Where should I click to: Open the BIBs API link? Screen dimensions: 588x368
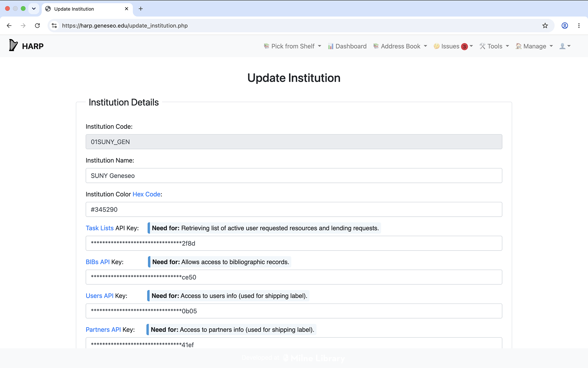tap(98, 262)
